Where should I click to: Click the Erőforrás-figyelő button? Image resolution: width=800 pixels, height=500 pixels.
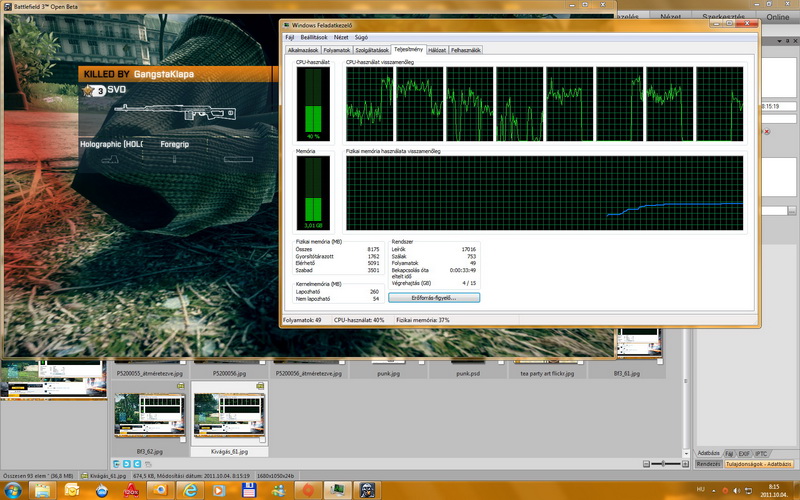tap(434, 297)
